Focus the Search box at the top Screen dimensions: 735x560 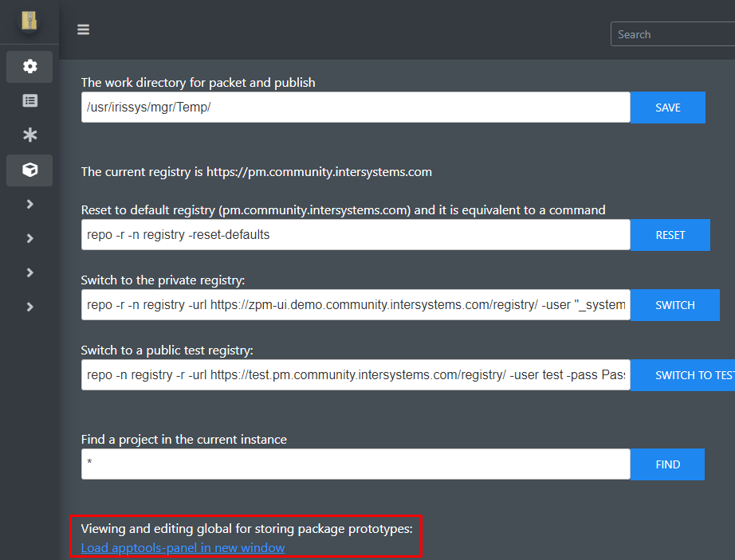(x=674, y=34)
